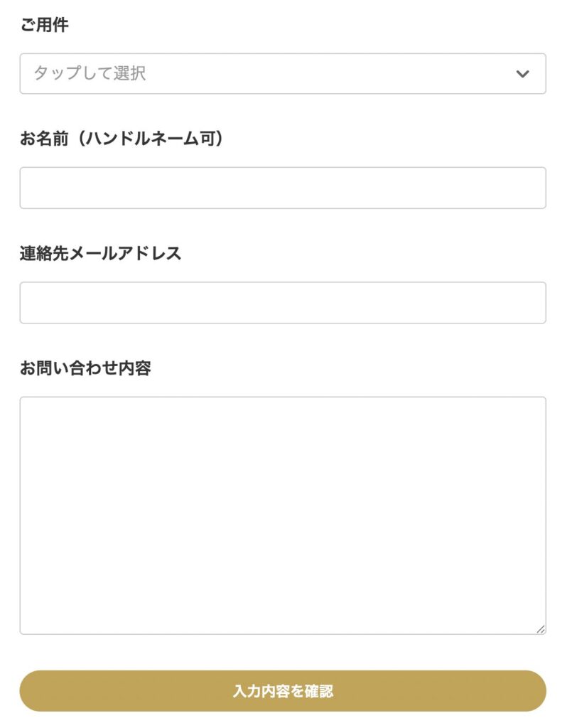
Task: Submit the form for confirmation
Action: 283,690
